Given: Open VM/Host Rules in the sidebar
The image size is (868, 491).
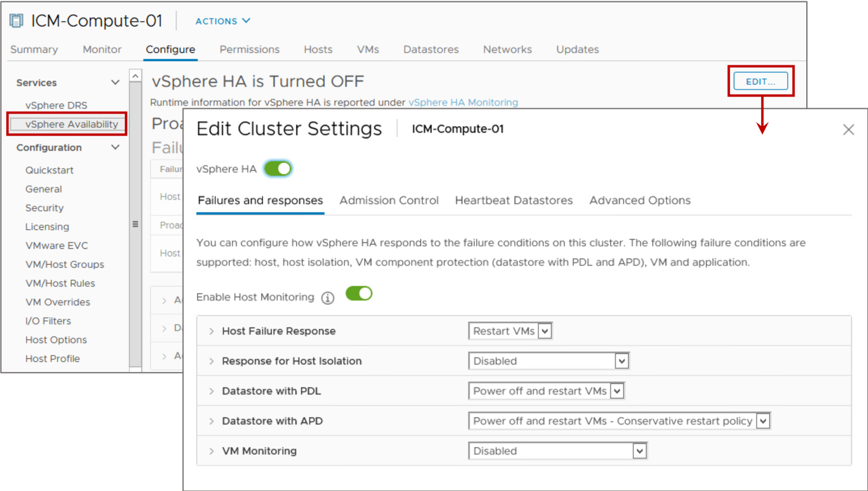Looking at the screenshot, I should 61,283.
